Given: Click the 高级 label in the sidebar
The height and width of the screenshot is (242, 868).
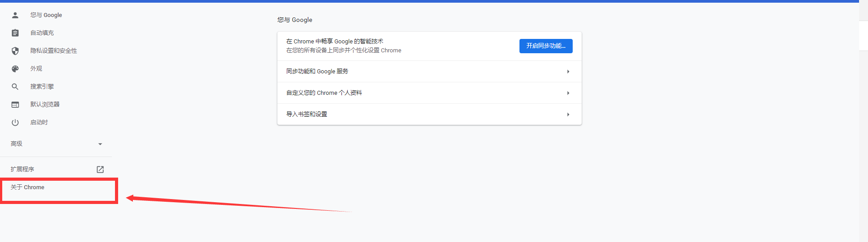Looking at the screenshot, I should pos(17,144).
